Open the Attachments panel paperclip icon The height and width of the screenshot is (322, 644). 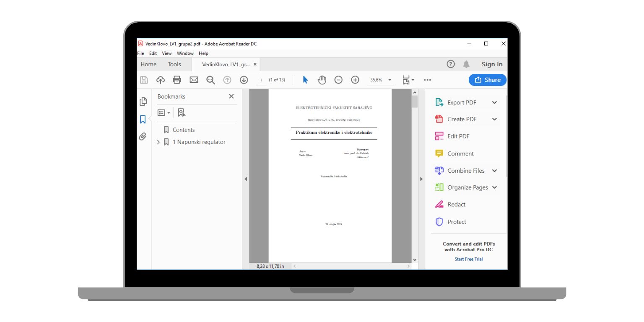pyautogui.click(x=143, y=136)
